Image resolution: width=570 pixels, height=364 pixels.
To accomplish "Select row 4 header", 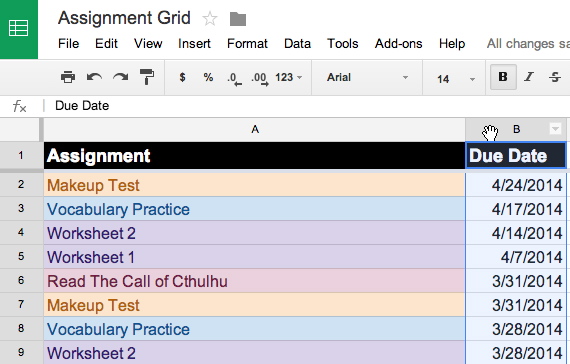I will pos(21,232).
